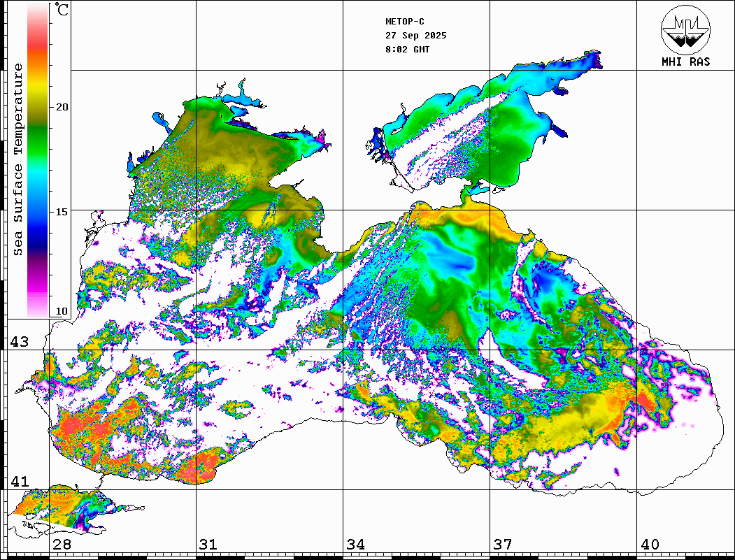Click the 8:02 GMT timestamp

[408, 50]
